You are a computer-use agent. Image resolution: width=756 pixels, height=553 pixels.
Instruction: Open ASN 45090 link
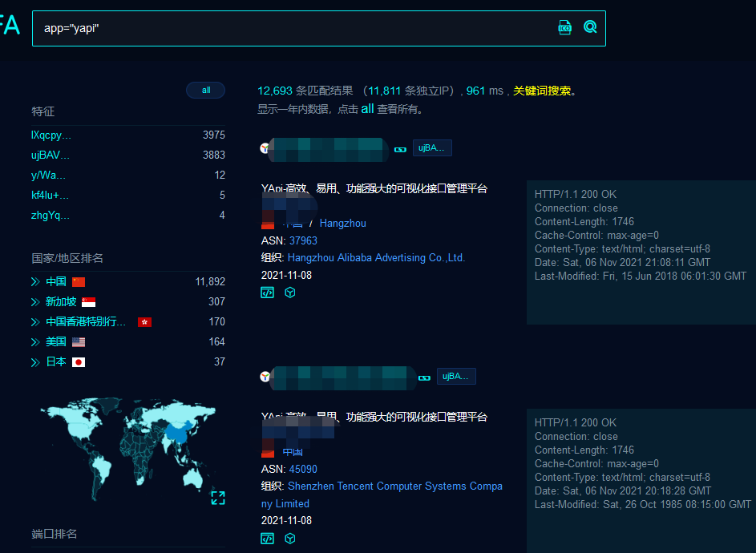(303, 469)
